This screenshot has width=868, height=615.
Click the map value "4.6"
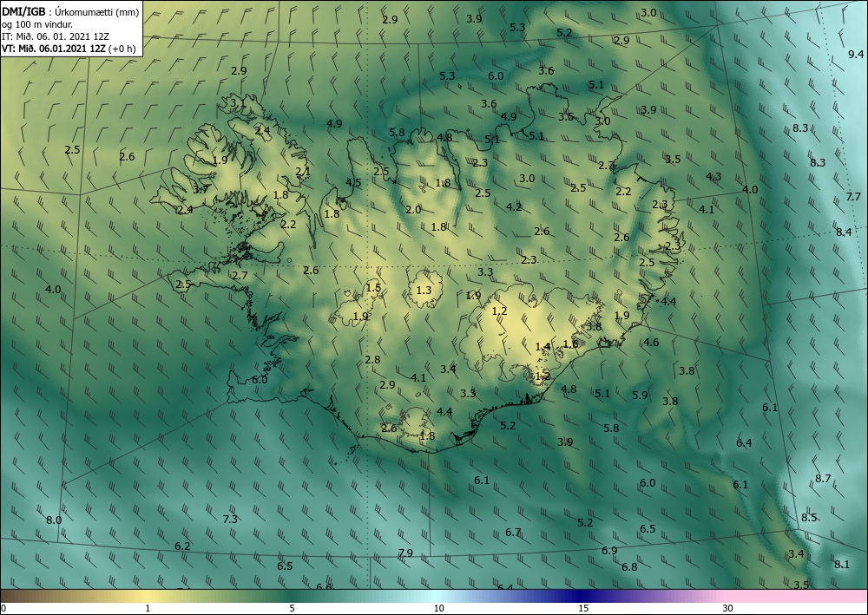(x=651, y=342)
